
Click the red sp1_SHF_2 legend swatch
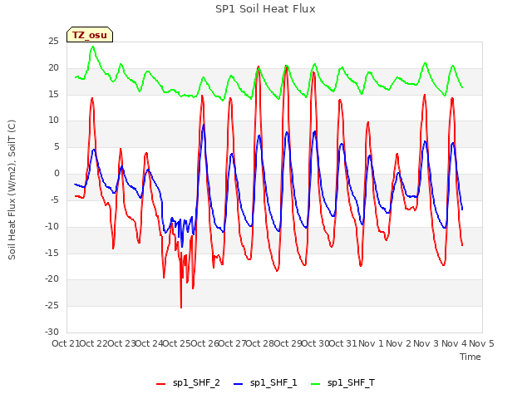point(160,383)
